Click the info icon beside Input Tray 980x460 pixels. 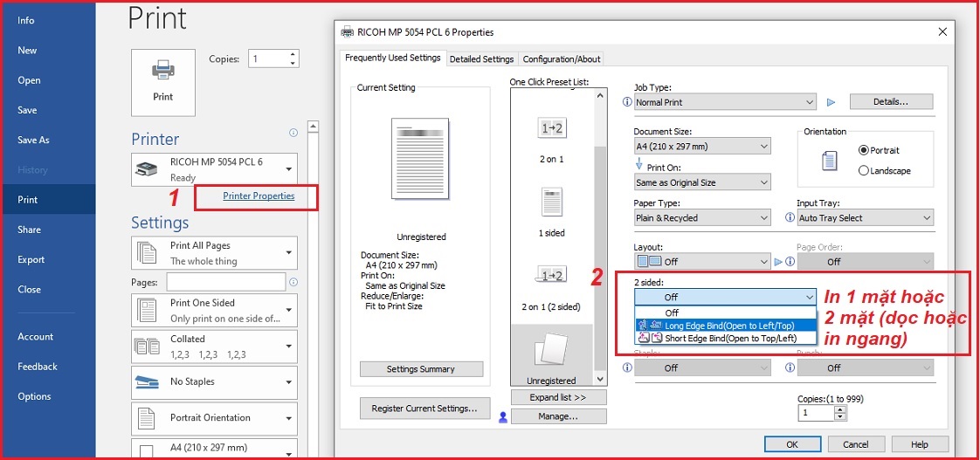pos(790,218)
